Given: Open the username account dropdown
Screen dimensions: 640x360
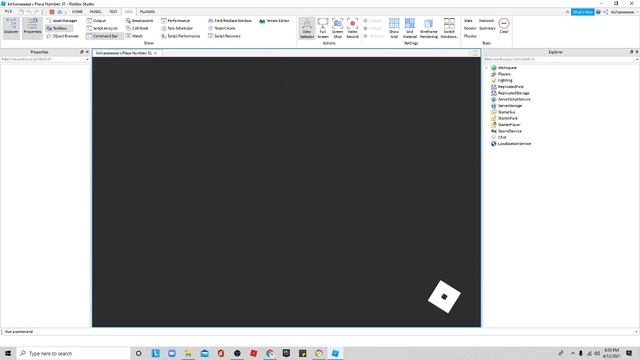Looking at the screenshot, I should (x=623, y=12).
